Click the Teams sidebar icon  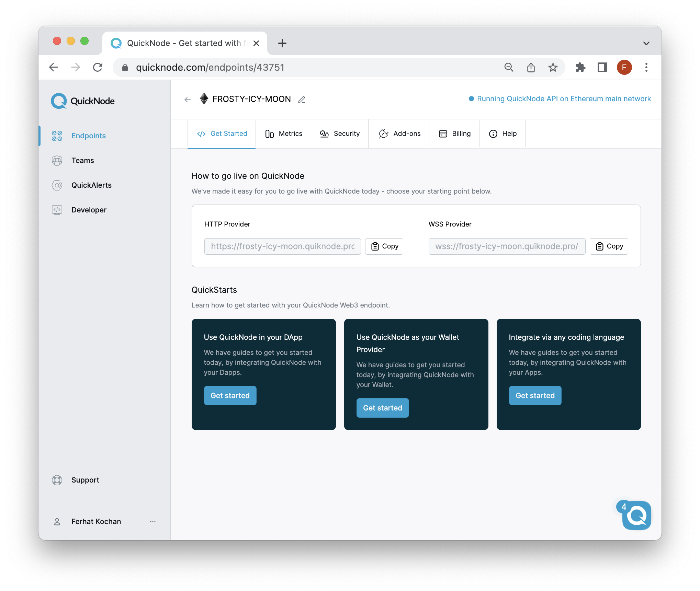(x=57, y=160)
